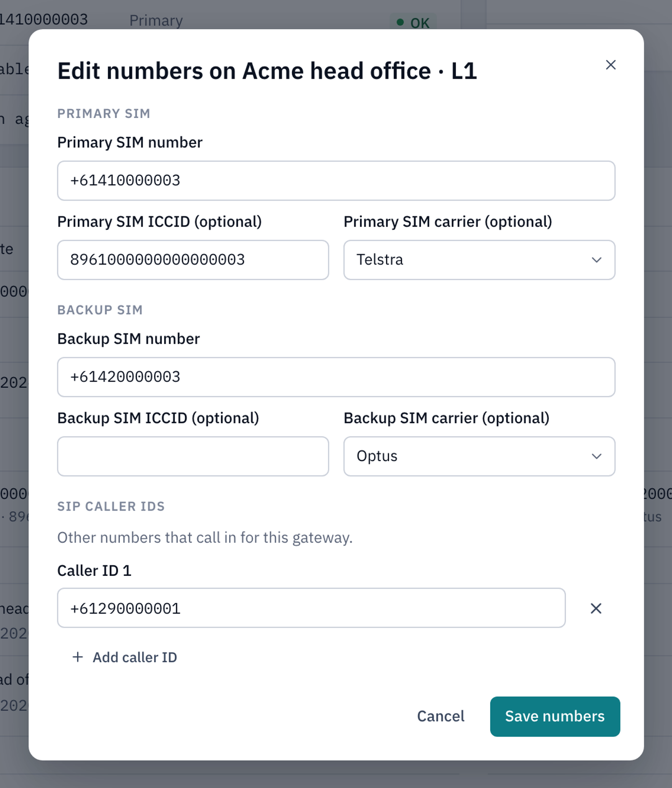Click the 'Edit numbers on Acme head office' title
Image resolution: width=672 pixels, height=788 pixels.
(x=267, y=71)
